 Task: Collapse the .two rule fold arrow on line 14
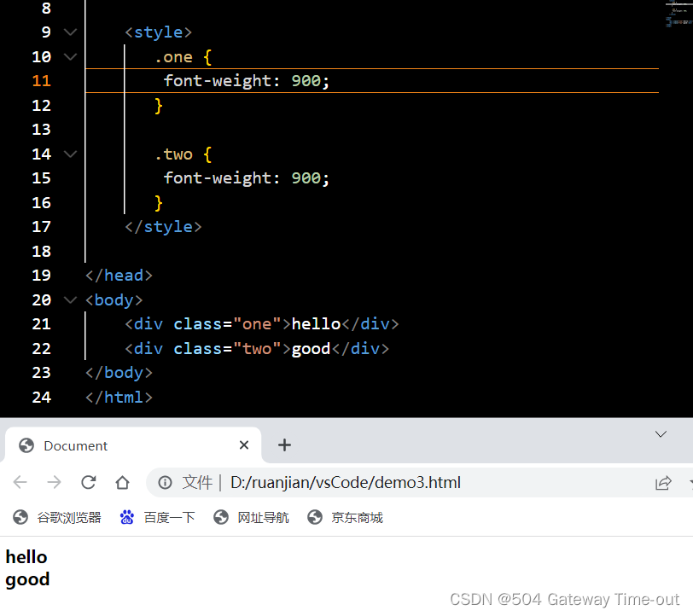(70, 154)
